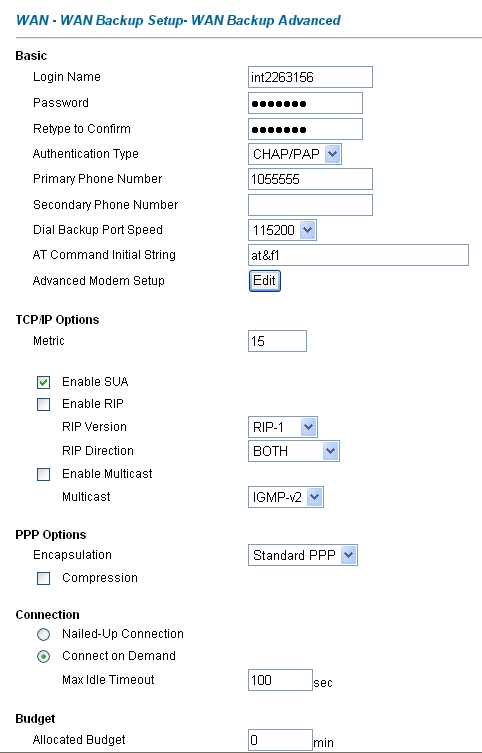Focus the Password field
The width and height of the screenshot is (482, 753).
coord(305,103)
